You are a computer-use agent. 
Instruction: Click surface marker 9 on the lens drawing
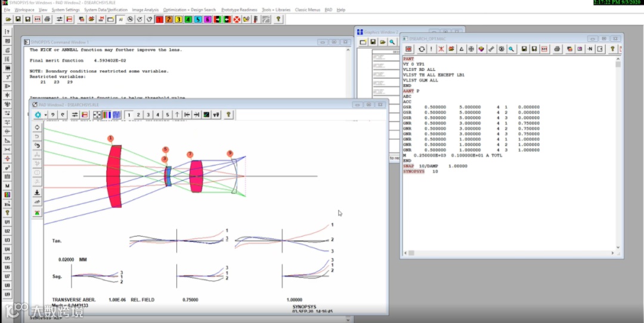pyautogui.click(x=230, y=153)
